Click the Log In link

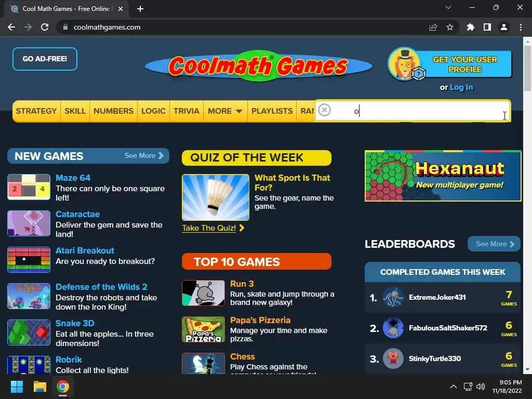pos(461,87)
